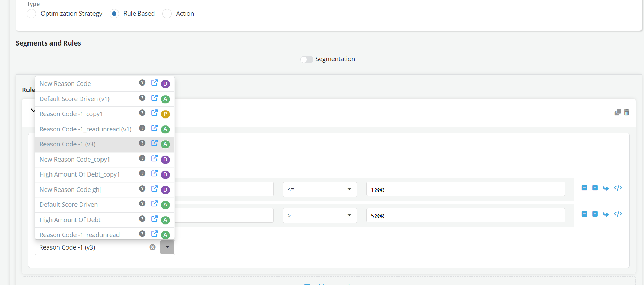
Task: Collapse the rule using the chevron
Action: coord(32,111)
